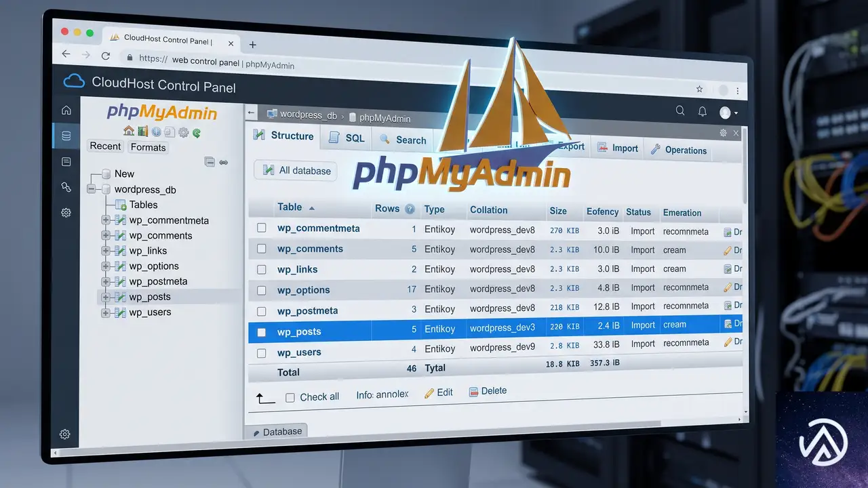Open the wp_options link in the table list
The width and height of the screenshot is (868, 488).
click(x=304, y=290)
